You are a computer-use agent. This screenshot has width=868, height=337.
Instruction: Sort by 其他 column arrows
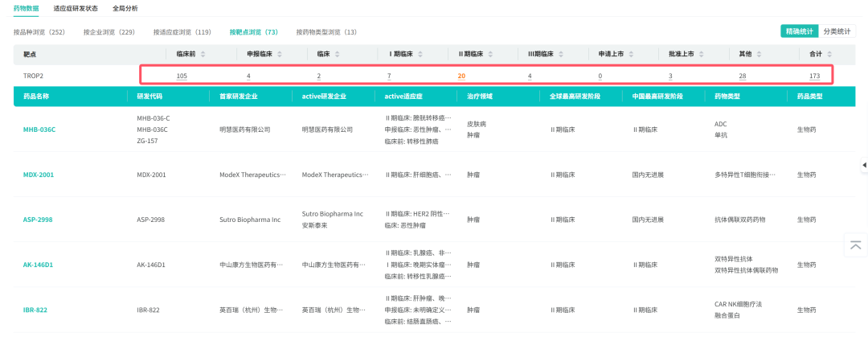759,55
